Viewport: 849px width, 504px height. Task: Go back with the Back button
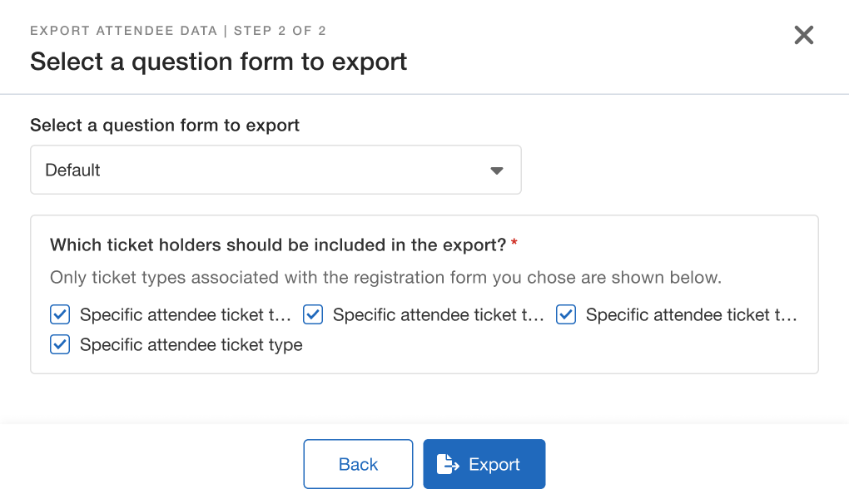[x=358, y=464]
